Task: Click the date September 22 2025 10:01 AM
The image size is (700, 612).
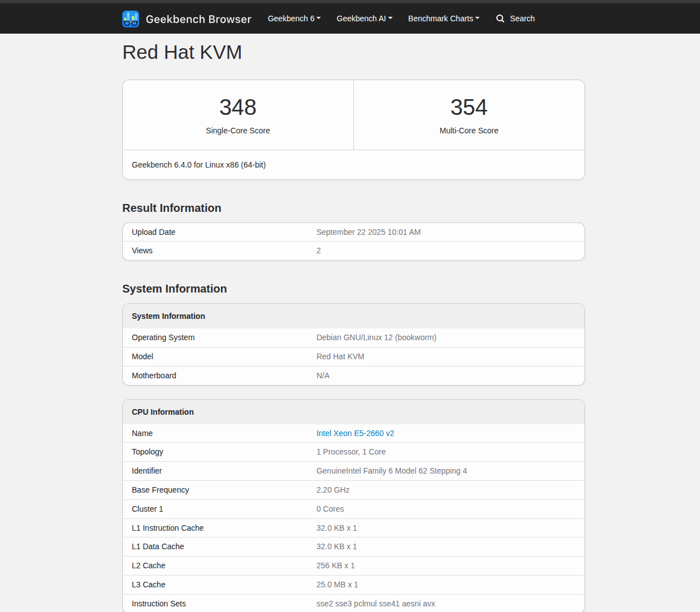Action: click(369, 232)
